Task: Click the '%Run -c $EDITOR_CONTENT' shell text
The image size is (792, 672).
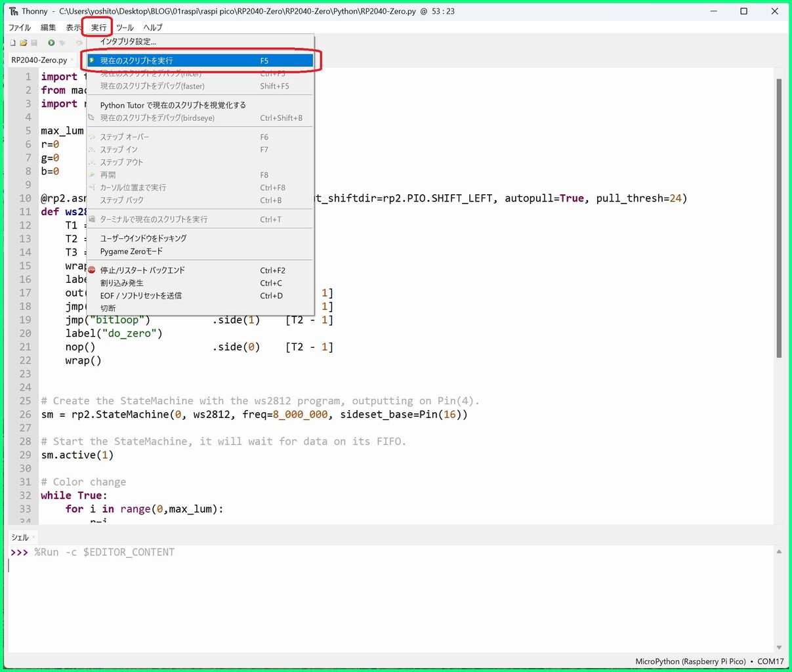Action: [x=104, y=553]
